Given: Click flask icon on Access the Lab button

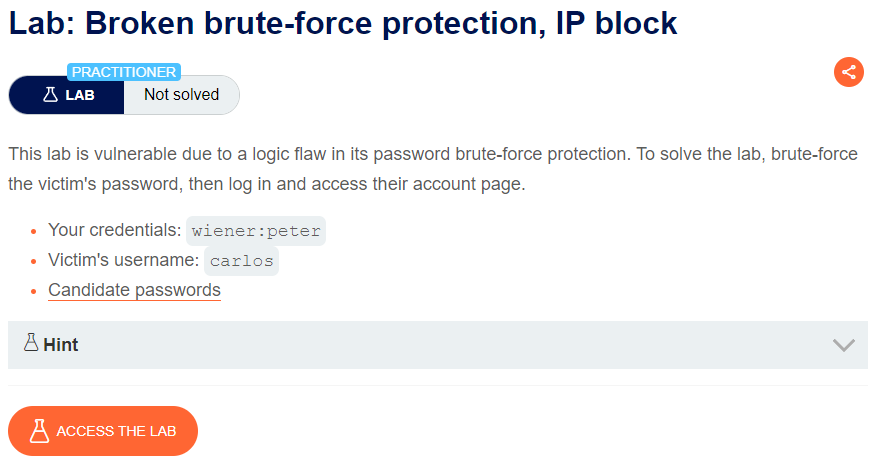Looking at the screenshot, I should pyautogui.click(x=39, y=431).
